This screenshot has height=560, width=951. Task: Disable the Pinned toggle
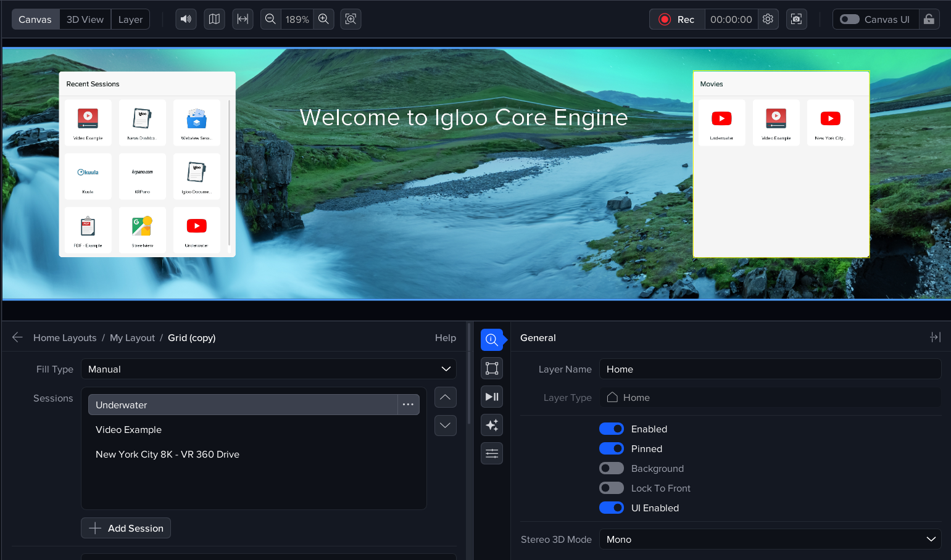coord(611,448)
